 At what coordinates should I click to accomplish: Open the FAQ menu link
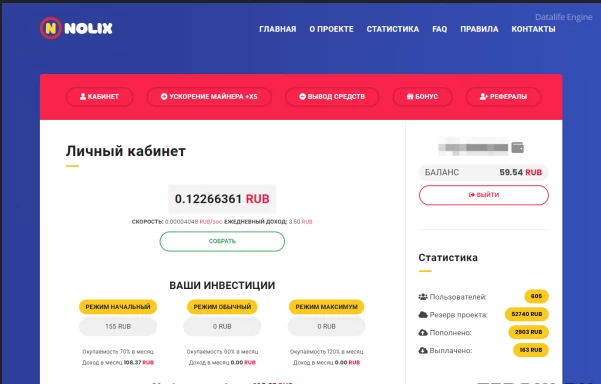click(x=439, y=29)
